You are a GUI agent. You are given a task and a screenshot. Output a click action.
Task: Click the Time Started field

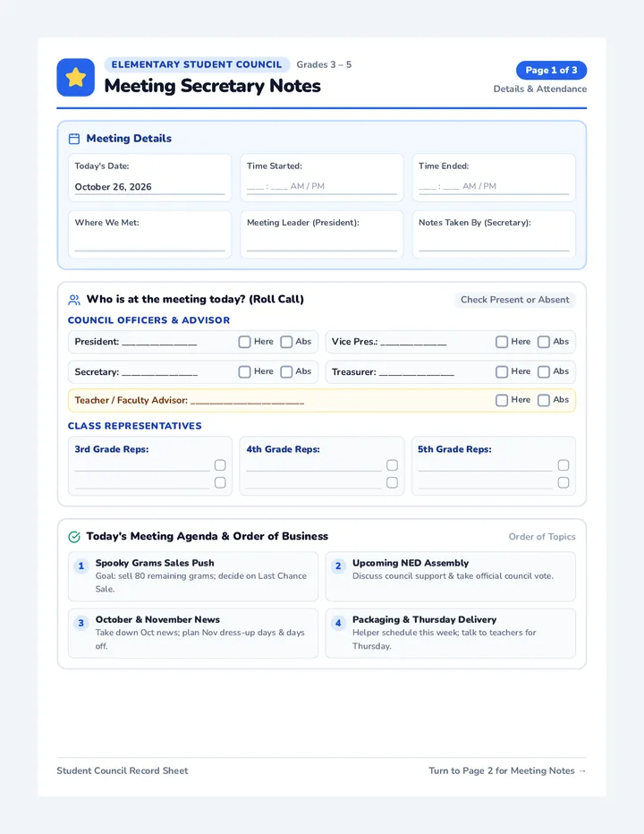[x=322, y=178]
